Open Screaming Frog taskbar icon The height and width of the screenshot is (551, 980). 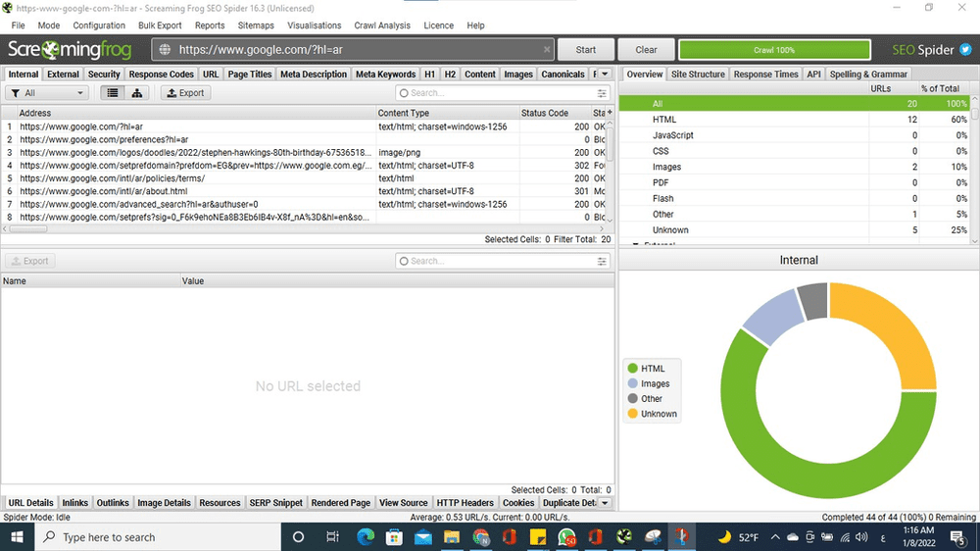624,536
